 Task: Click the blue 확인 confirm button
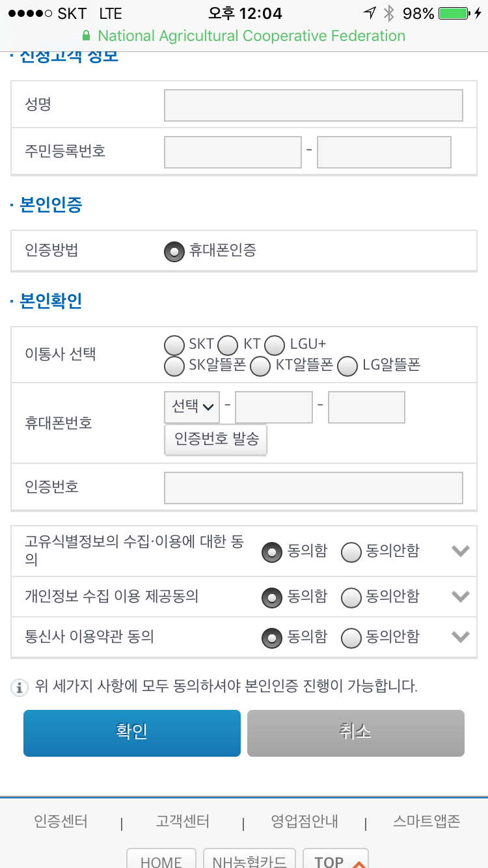pos(131,733)
